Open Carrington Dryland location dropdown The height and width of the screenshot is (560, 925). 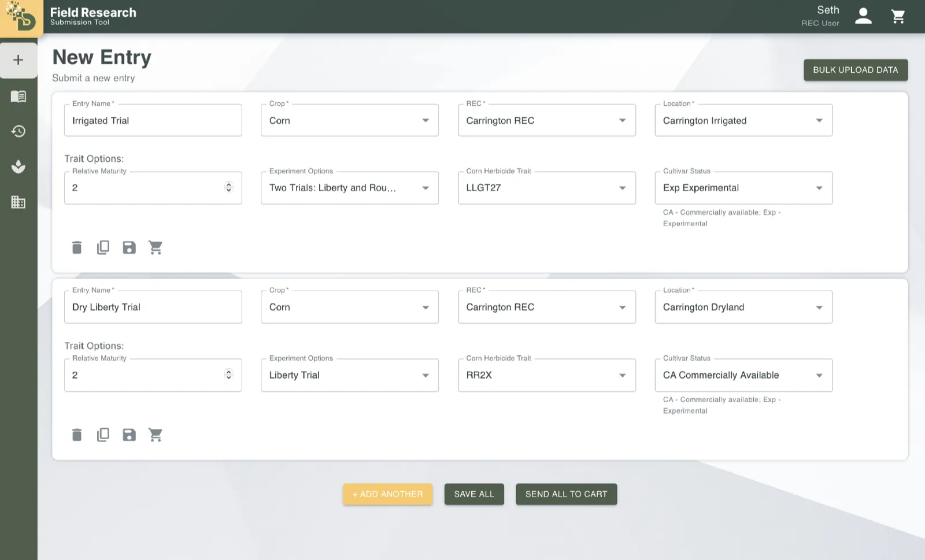(x=743, y=307)
